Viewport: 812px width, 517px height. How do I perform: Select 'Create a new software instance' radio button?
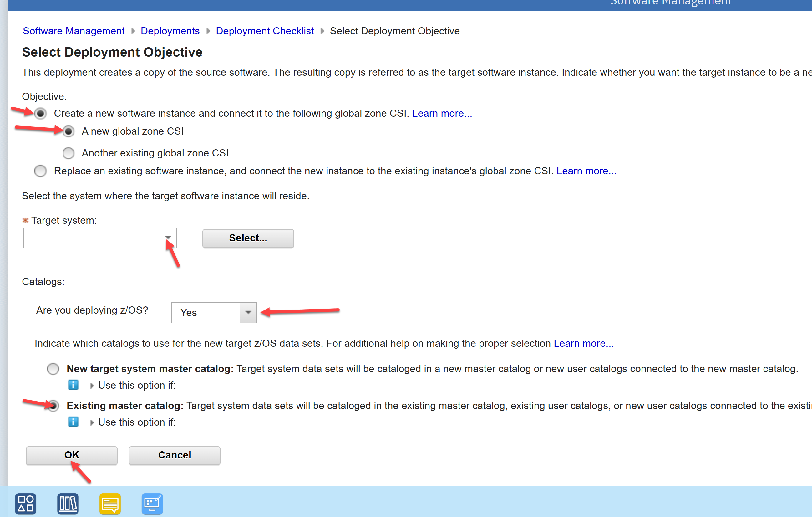pos(40,113)
